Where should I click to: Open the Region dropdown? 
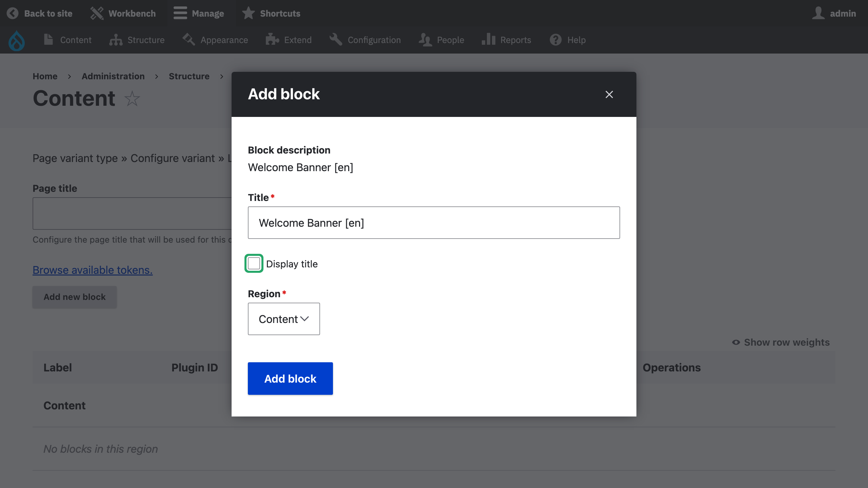[x=284, y=319]
